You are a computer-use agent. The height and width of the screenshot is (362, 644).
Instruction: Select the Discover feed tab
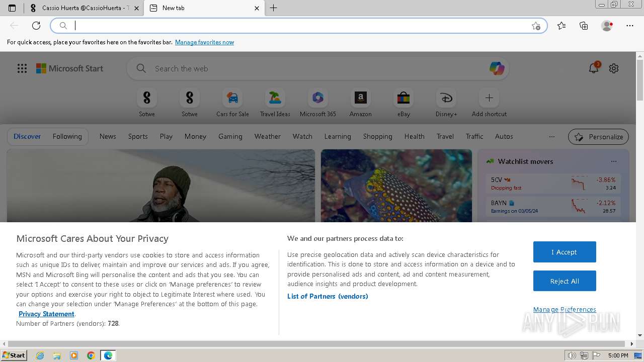[x=27, y=136]
